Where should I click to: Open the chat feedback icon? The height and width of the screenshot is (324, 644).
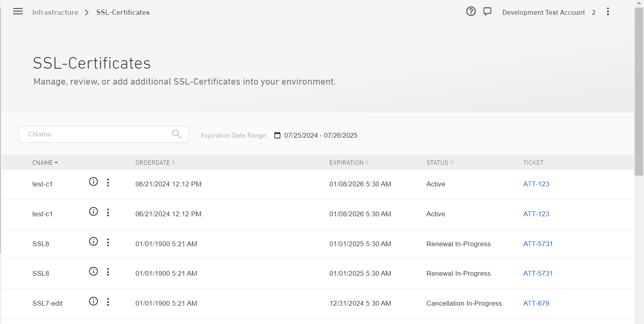pyautogui.click(x=487, y=12)
